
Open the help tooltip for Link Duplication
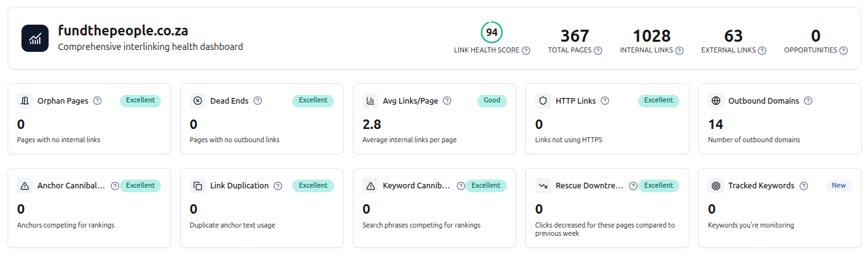click(x=278, y=186)
